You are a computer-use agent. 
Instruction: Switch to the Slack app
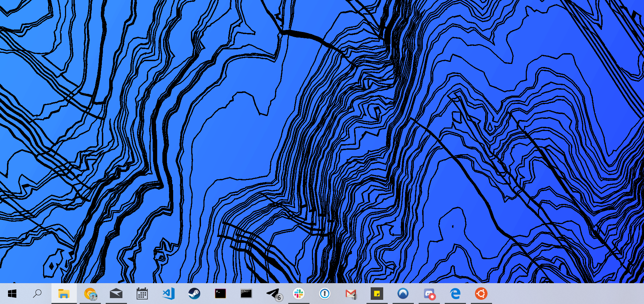tap(299, 294)
